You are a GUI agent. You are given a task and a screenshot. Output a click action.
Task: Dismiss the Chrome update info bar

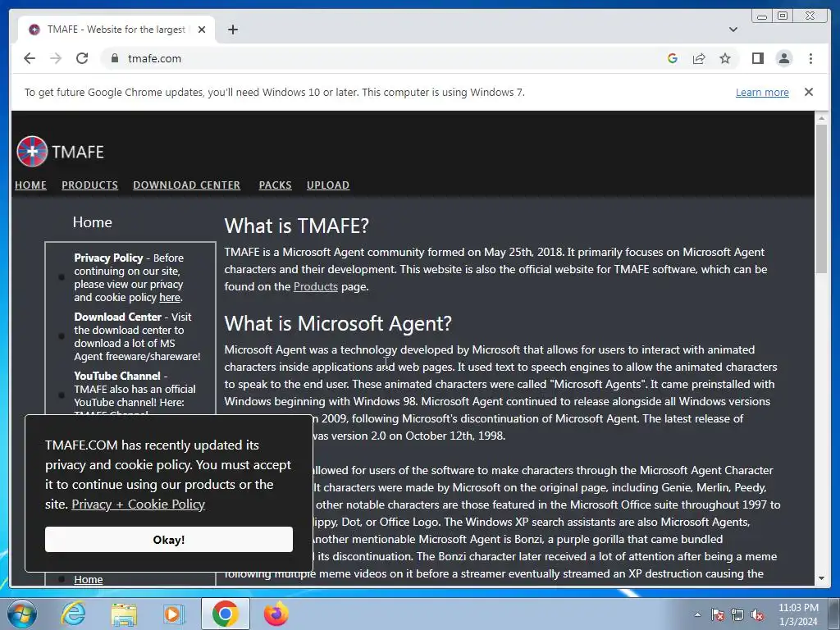pyautogui.click(x=808, y=92)
